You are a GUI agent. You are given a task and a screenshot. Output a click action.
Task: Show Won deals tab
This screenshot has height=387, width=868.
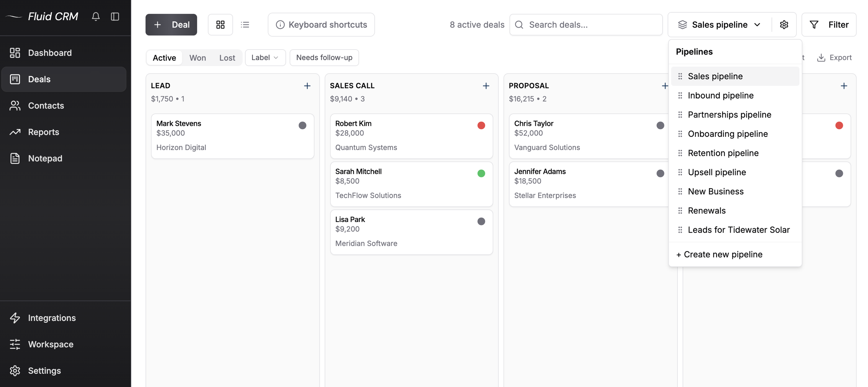click(x=197, y=57)
